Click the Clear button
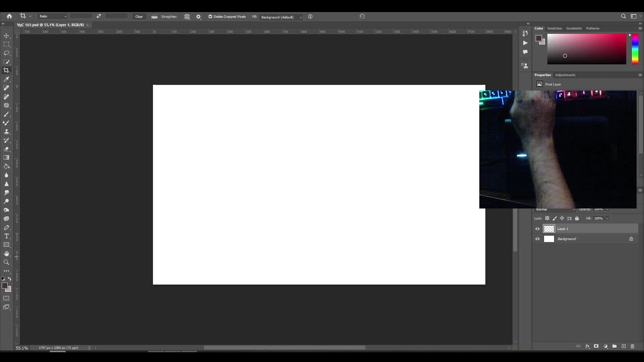 [x=139, y=16]
